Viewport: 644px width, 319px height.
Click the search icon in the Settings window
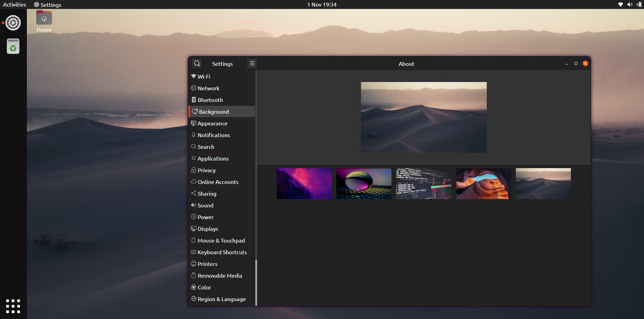click(197, 63)
